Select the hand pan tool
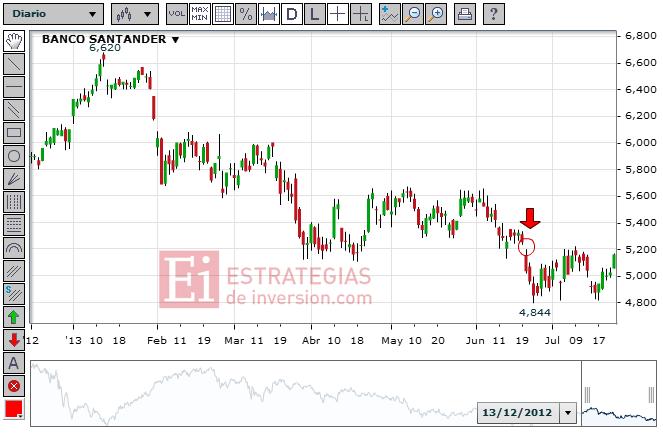This screenshot has width=663, height=433. click(x=14, y=41)
